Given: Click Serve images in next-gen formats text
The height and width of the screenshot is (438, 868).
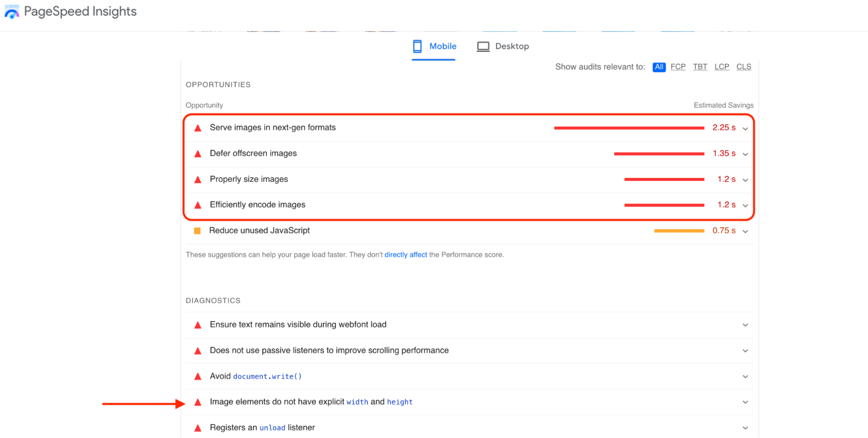Looking at the screenshot, I should [x=273, y=128].
